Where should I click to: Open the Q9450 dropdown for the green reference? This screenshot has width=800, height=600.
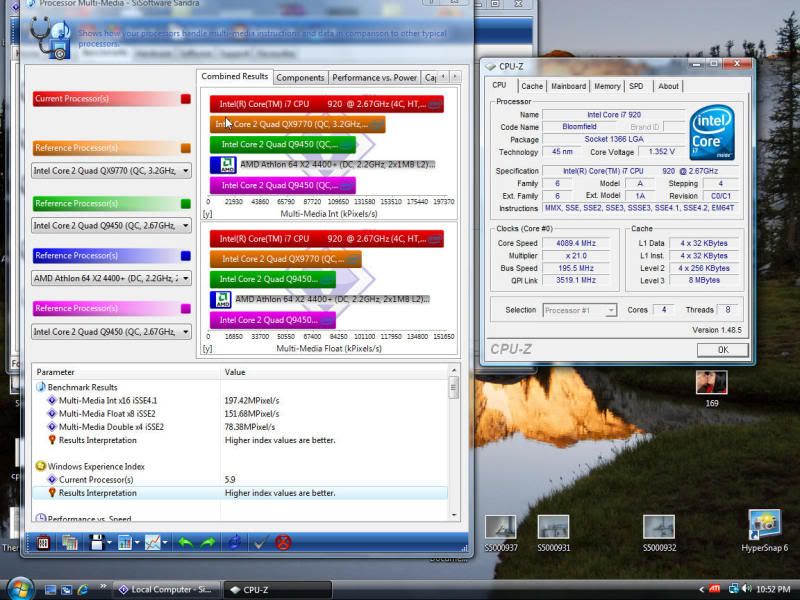click(x=111, y=226)
